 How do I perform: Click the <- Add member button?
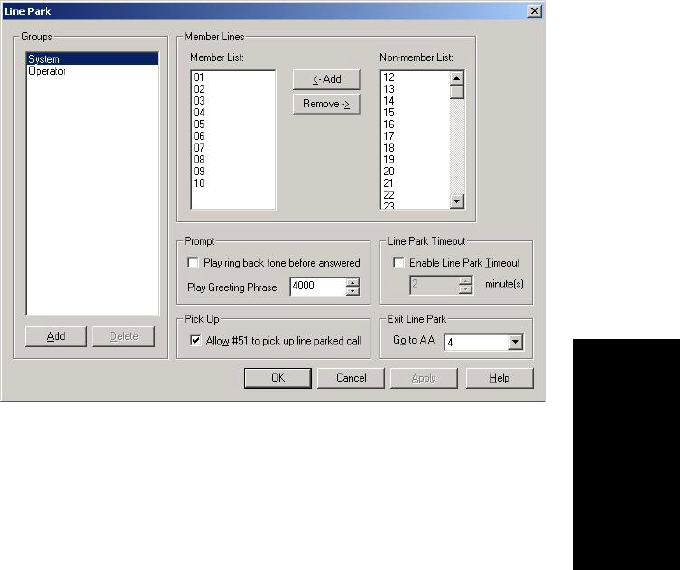point(327,79)
